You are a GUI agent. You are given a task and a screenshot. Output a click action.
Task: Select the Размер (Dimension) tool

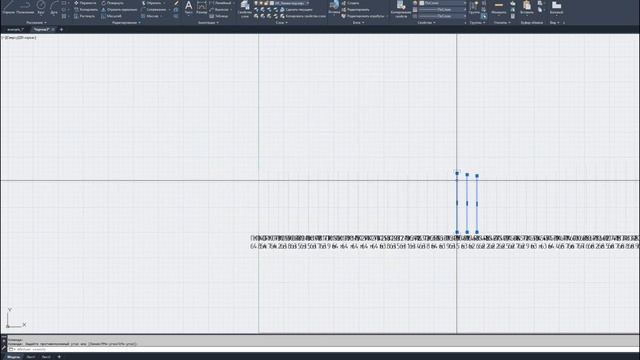coord(201,7)
